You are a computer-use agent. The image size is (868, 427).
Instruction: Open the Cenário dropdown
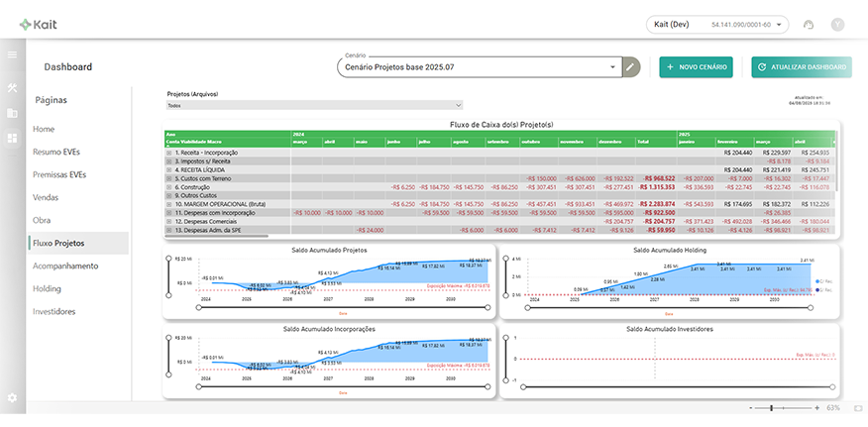(x=480, y=67)
